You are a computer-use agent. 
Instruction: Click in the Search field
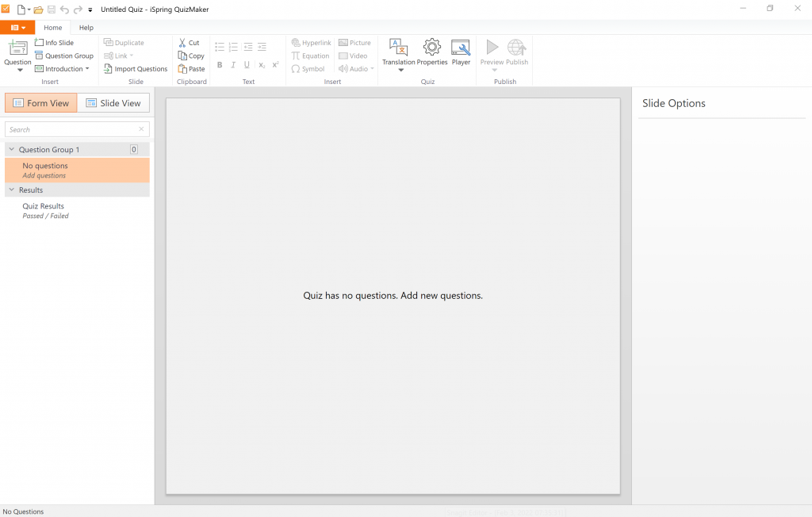(x=71, y=129)
